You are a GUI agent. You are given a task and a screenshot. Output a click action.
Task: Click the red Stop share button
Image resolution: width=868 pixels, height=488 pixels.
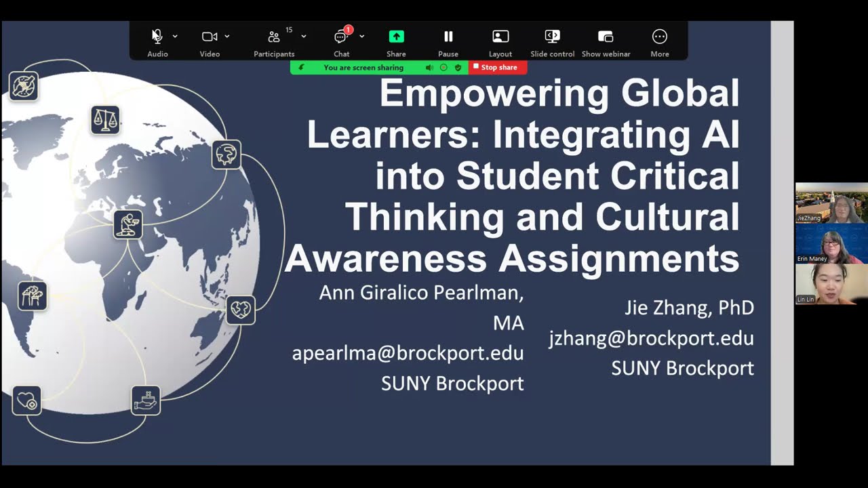[x=498, y=67]
